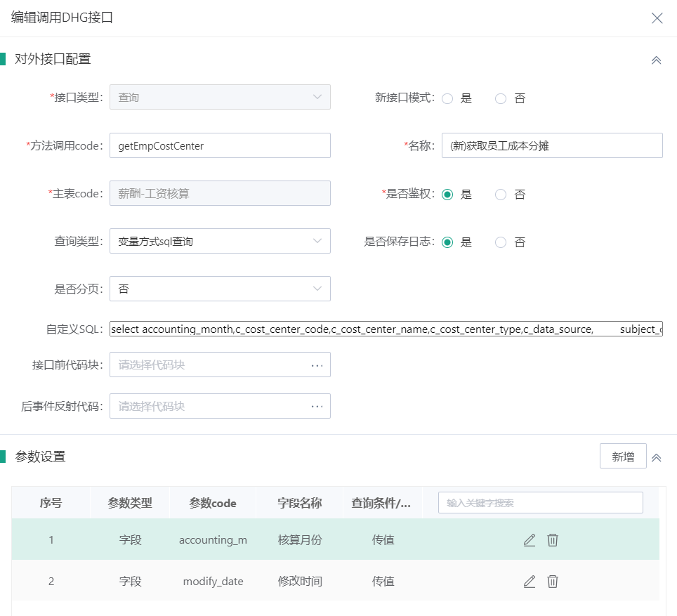
Task: Edit the modify_date parameter pencil icon
Action: click(529, 581)
